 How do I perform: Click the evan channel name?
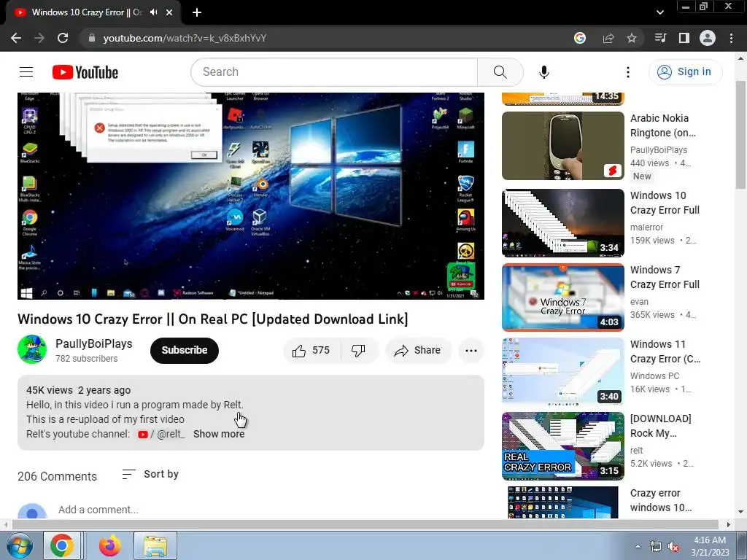(x=639, y=301)
